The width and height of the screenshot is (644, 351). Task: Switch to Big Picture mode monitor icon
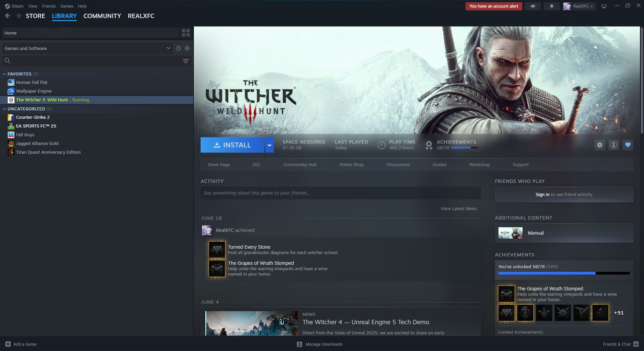[604, 6]
